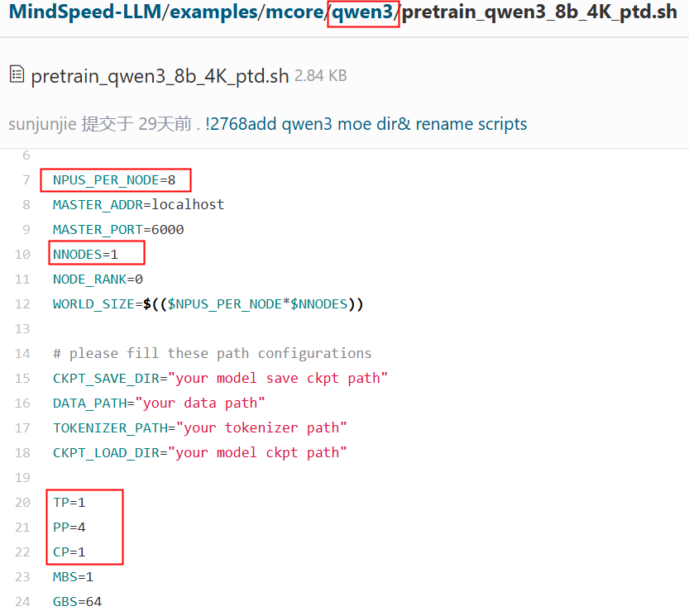This screenshot has width=689, height=616.
Task: Click the pretrain_qwen3_8b_4K_ptd.sh breadcrumb text
Action: [539, 12]
